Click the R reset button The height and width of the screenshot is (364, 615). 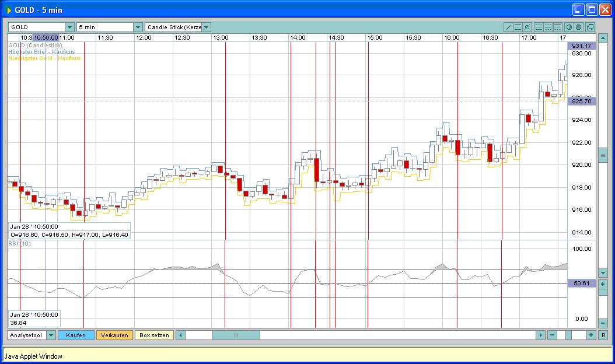point(603,335)
